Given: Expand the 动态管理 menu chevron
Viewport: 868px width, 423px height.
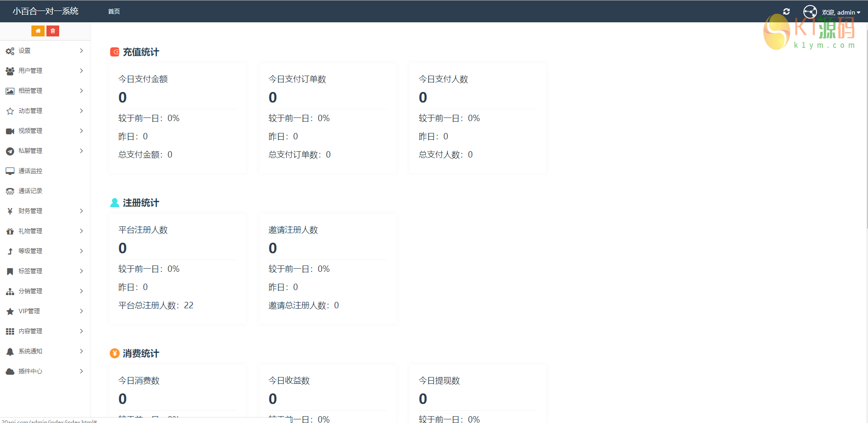Looking at the screenshot, I should (x=81, y=111).
